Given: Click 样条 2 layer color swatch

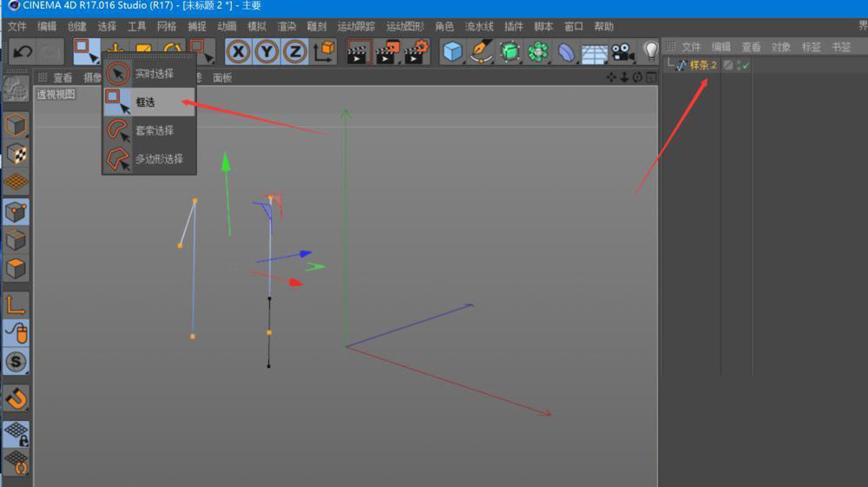Looking at the screenshot, I should click(728, 65).
